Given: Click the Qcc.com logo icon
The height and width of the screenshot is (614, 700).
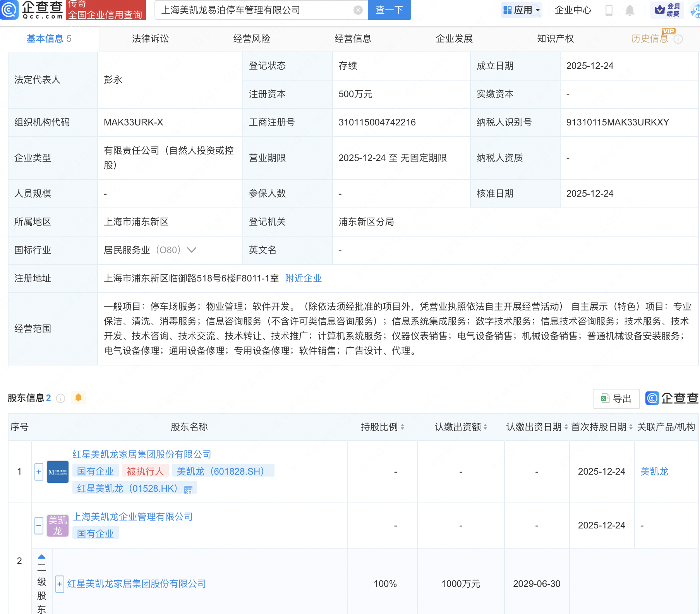Looking at the screenshot, I should point(9,10).
